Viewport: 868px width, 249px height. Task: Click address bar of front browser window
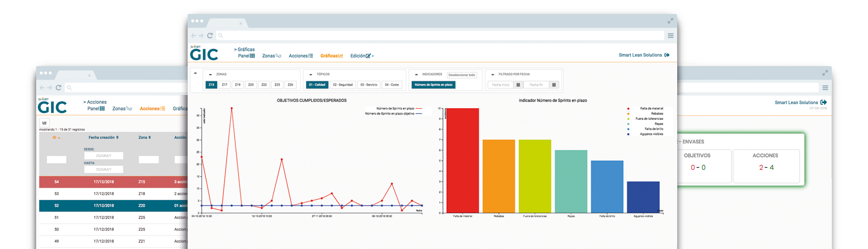pyautogui.click(x=440, y=35)
